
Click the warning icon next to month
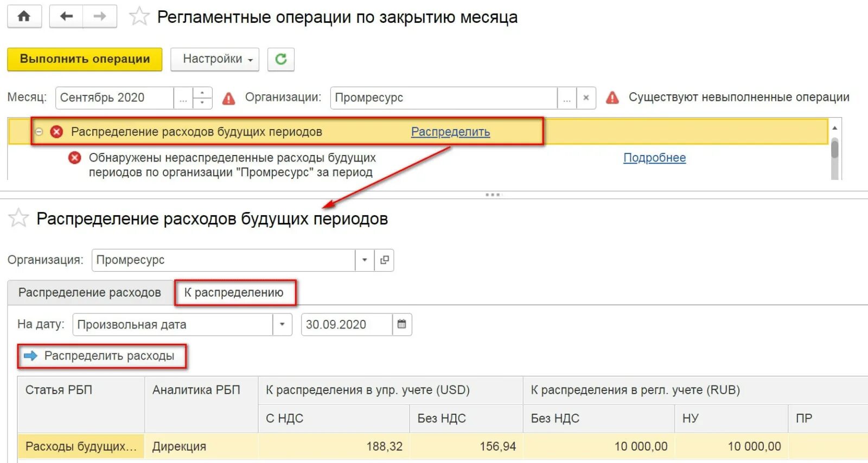click(x=229, y=98)
